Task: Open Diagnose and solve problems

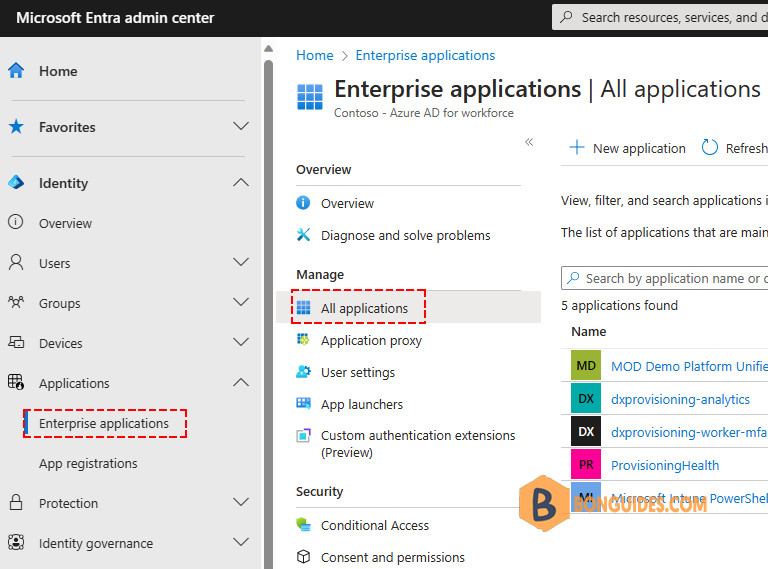Action: 408,235
